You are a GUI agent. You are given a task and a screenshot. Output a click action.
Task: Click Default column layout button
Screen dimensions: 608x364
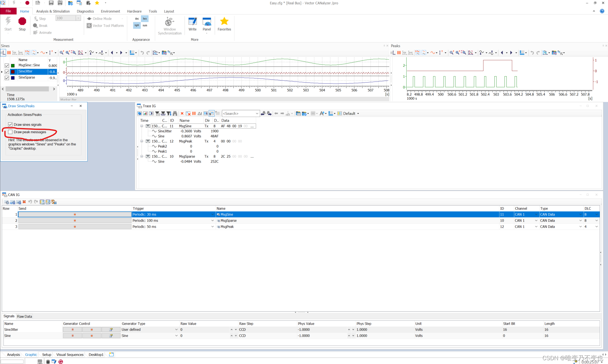coord(349,114)
